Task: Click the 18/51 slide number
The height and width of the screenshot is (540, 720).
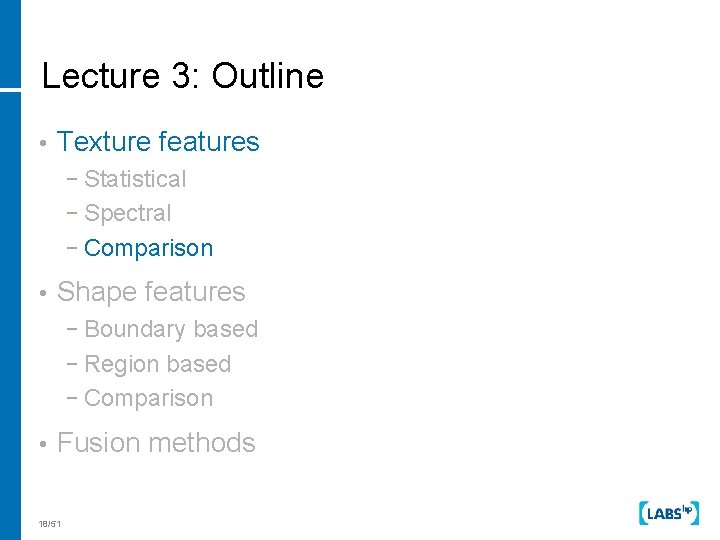Action: (x=49, y=524)
